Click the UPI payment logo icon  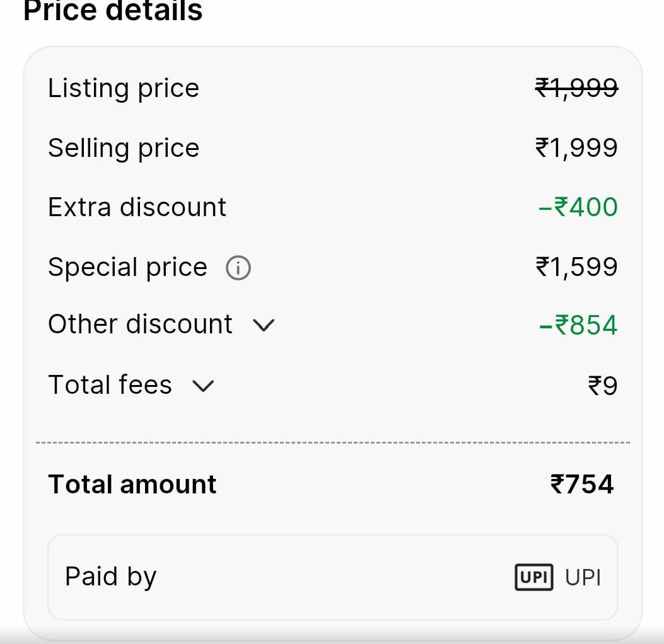click(533, 577)
